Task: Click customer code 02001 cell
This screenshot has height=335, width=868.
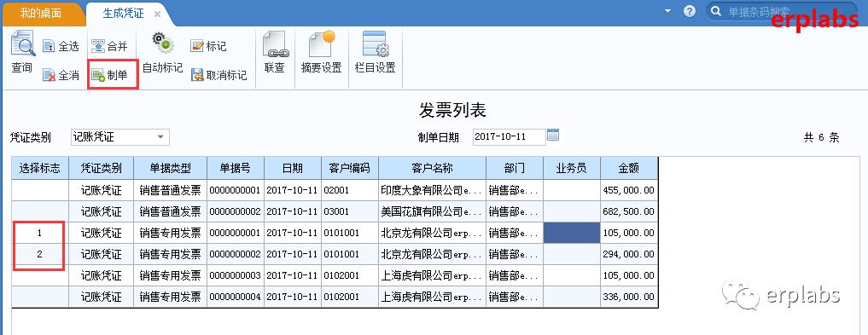Action: point(350,190)
